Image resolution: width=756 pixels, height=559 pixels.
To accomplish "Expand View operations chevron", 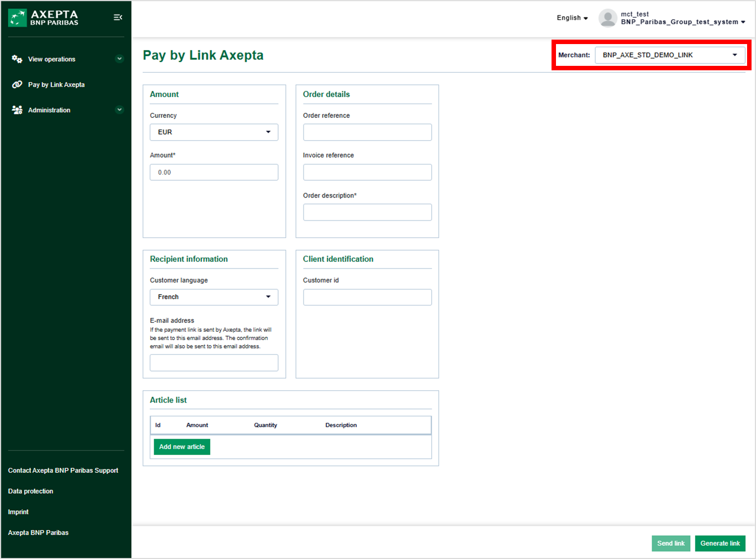I will click(119, 59).
